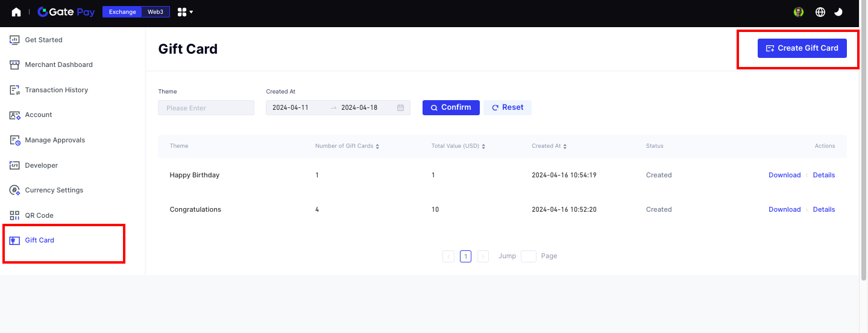The image size is (868, 333).
Task: Open the language globe icon
Action: tap(820, 12)
